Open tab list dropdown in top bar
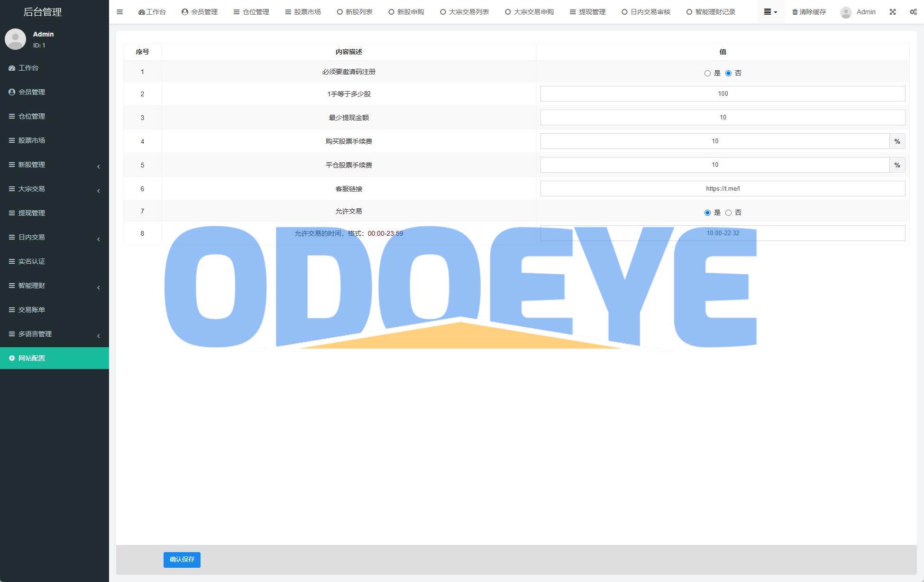Viewport: 924px width, 582px height. pyautogui.click(x=770, y=12)
